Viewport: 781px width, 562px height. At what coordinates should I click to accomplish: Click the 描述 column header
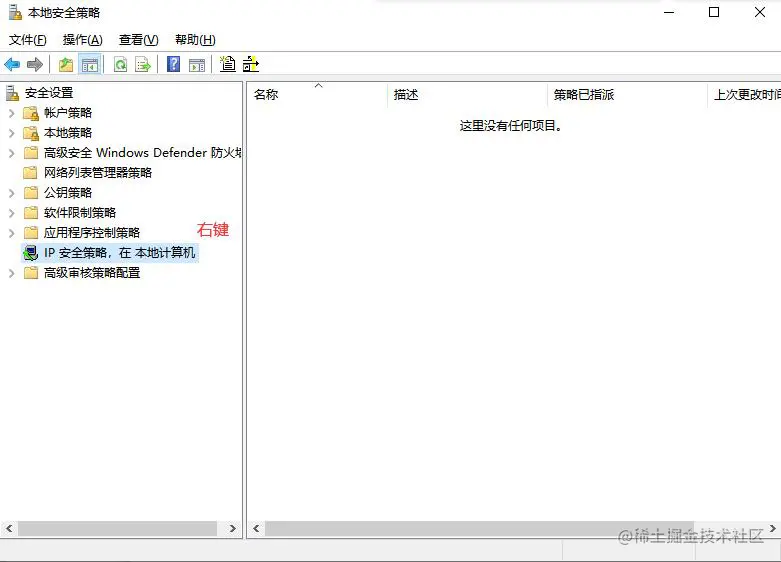pos(467,95)
